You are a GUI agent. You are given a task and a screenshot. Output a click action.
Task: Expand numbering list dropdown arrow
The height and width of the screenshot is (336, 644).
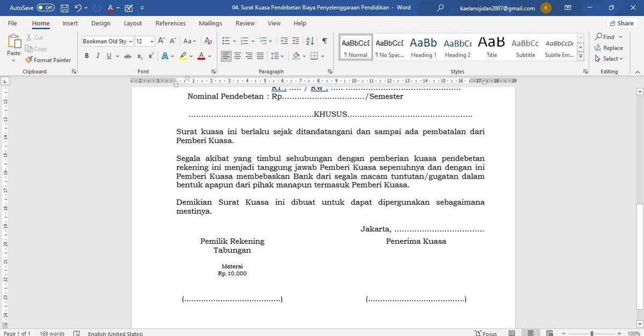(252, 41)
